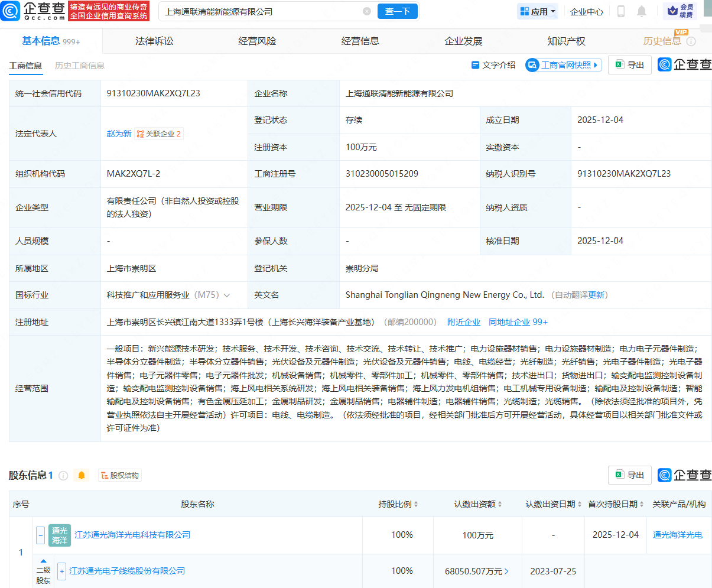Open the 应用 dropdown menu

click(x=538, y=11)
